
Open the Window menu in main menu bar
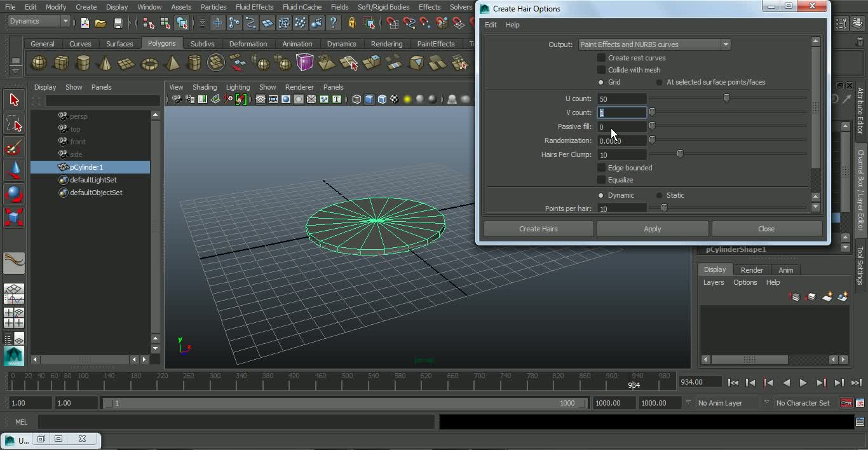tap(149, 7)
